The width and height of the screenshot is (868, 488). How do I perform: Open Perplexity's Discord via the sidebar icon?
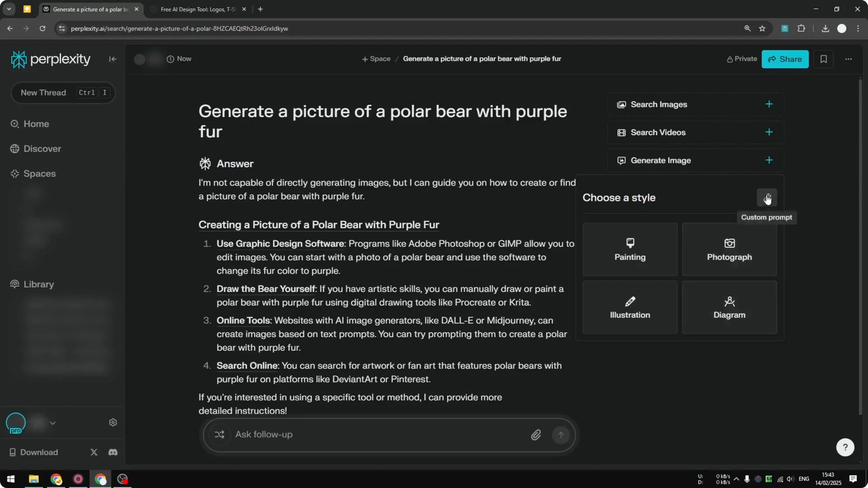point(113,452)
